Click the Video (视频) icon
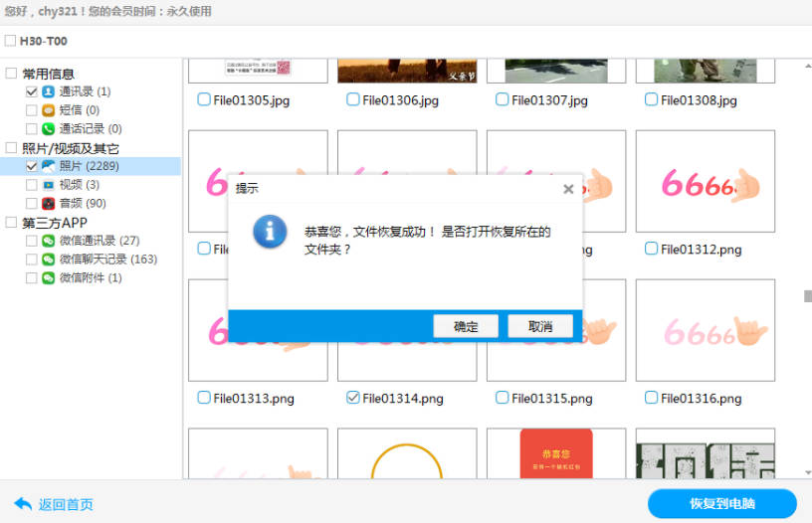This screenshot has width=812, height=523. [x=48, y=185]
